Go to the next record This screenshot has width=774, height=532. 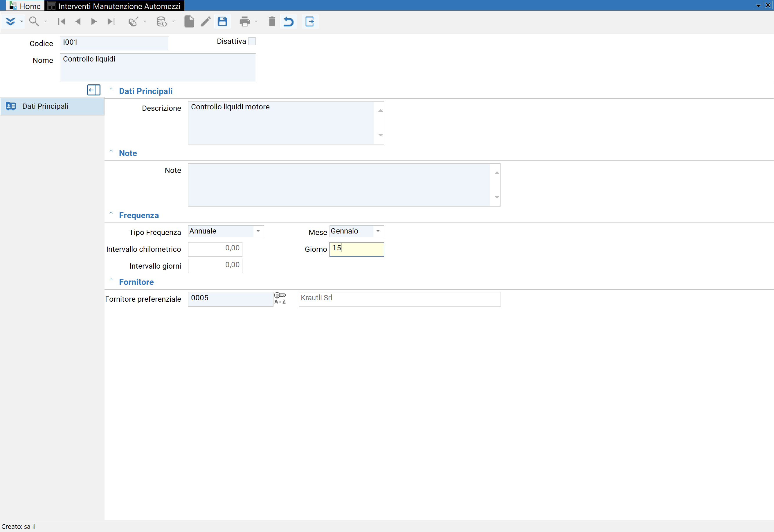[x=94, y=22]
